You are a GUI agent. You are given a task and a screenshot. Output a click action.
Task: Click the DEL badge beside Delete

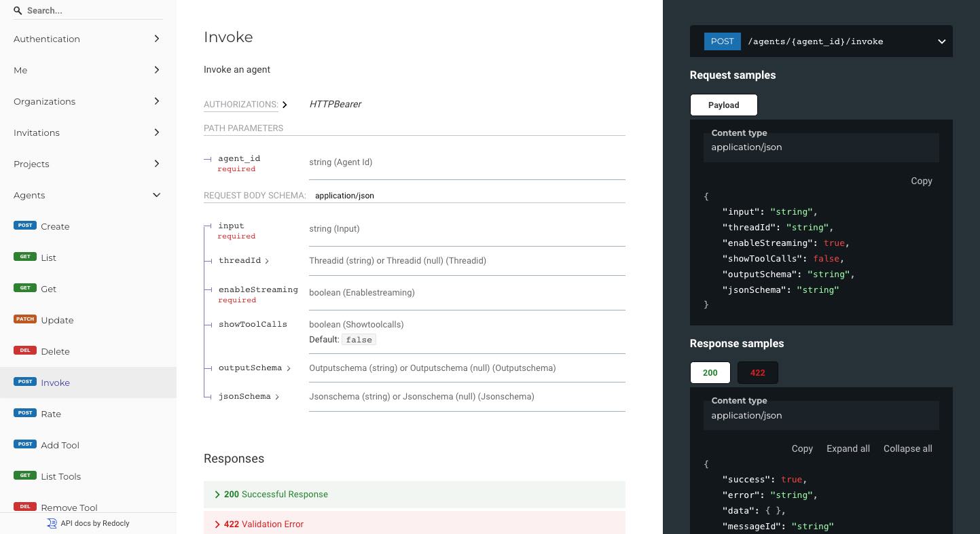pyautogui.click(x=25, y=350)
